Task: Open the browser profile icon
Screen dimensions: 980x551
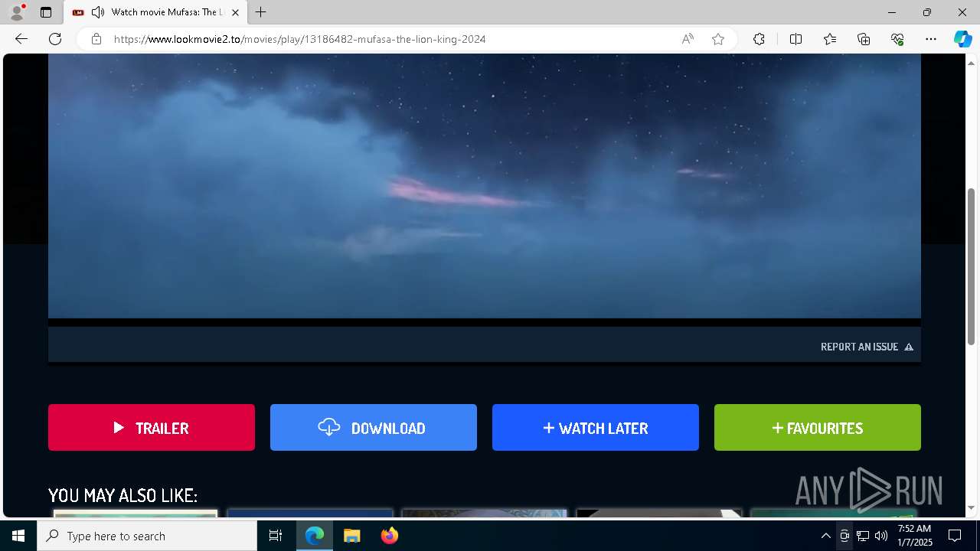Action: click(x=16, y=12)
